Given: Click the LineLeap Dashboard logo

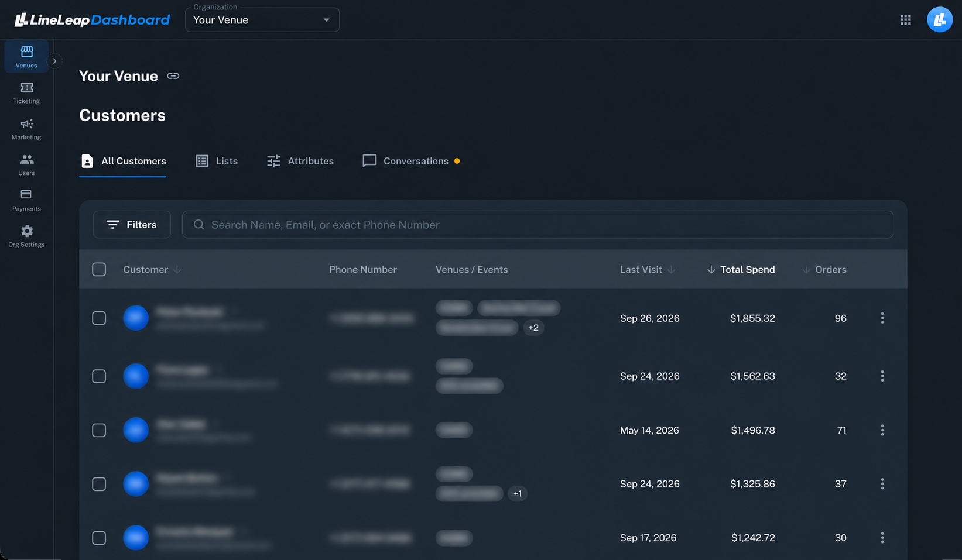Looking at the screenshot, I should tap(92, 20).
